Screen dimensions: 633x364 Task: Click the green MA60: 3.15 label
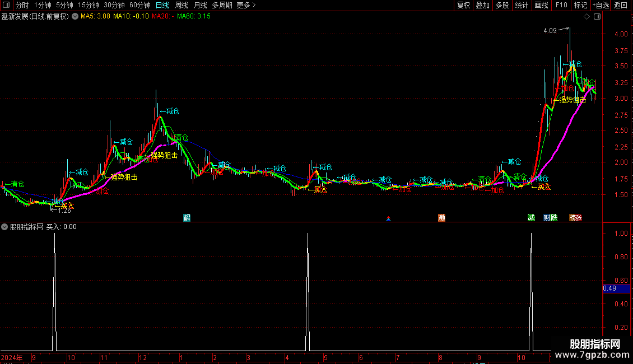194,16
